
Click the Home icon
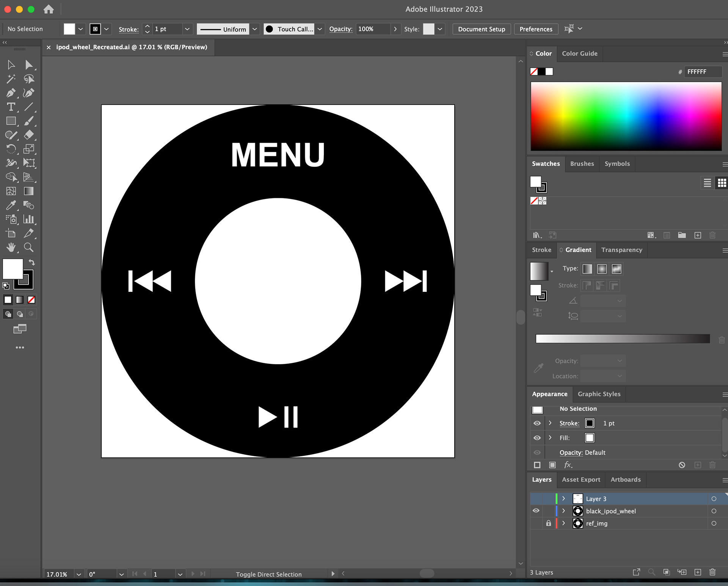(49, 9)
